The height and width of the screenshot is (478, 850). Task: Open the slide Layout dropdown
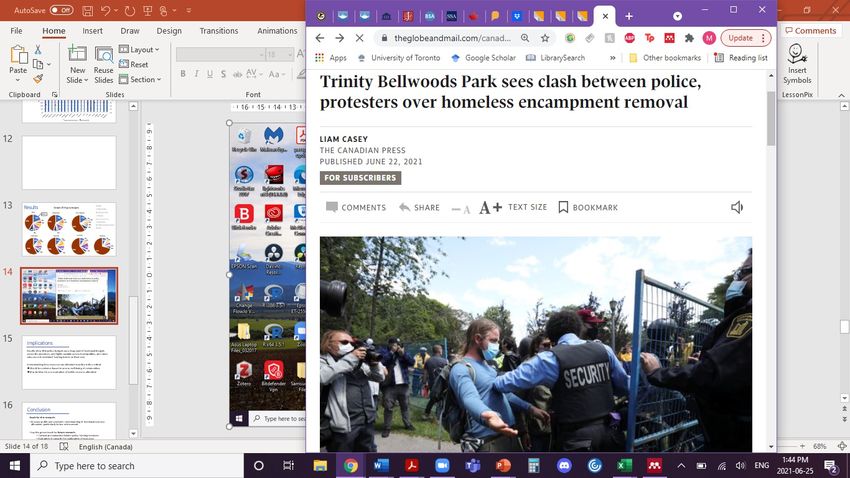(139, 49)
